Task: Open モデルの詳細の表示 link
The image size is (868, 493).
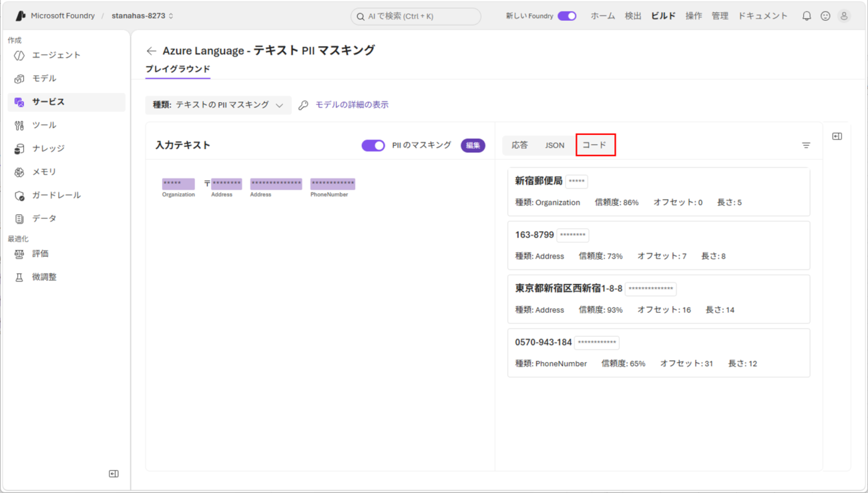Action: 352,105
